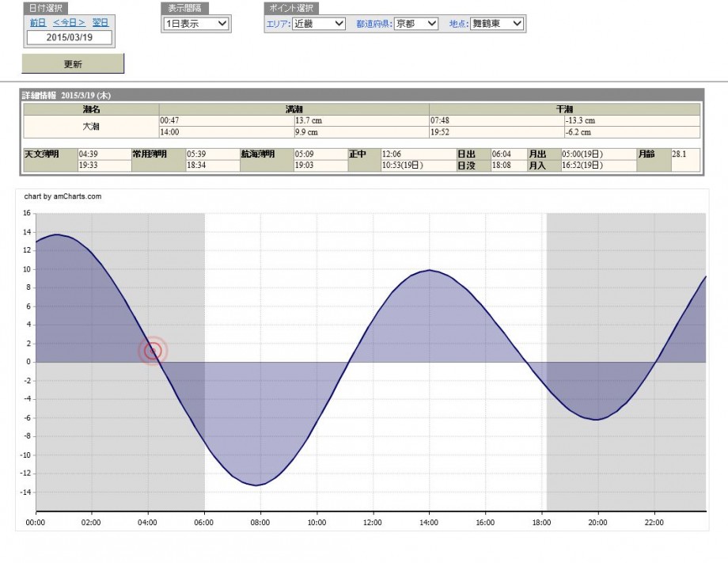Click the 干潮 column header
This screenshot has height=563, width=728.
pos(564,109)
